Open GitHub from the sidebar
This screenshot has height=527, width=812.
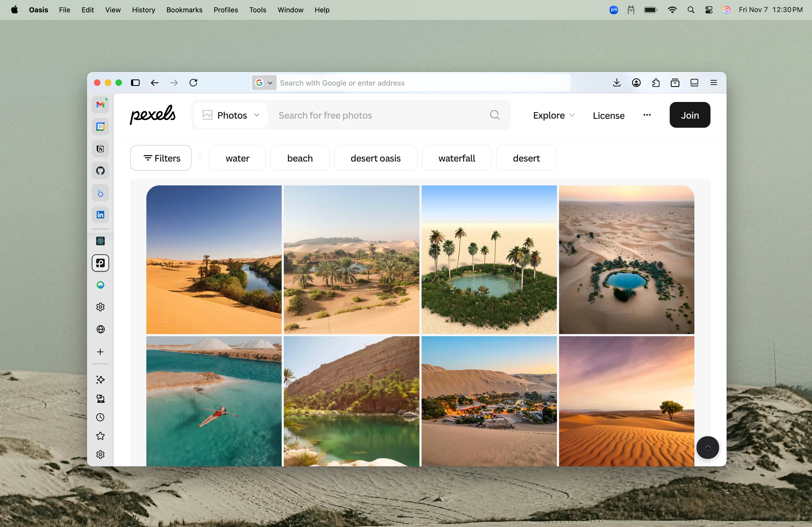coord(100,170)
